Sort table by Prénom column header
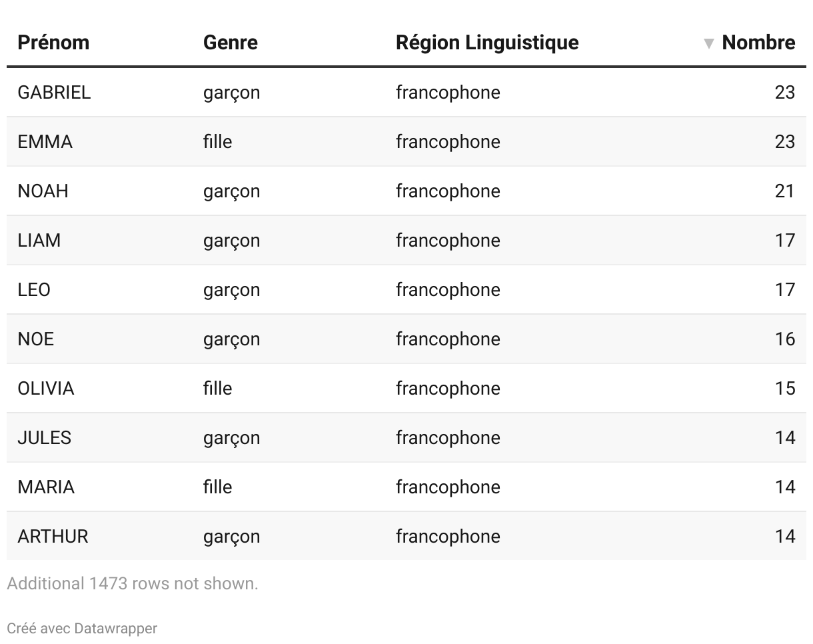Image resolution: width=813 pixels, height=644 pixels. [53, 43]
